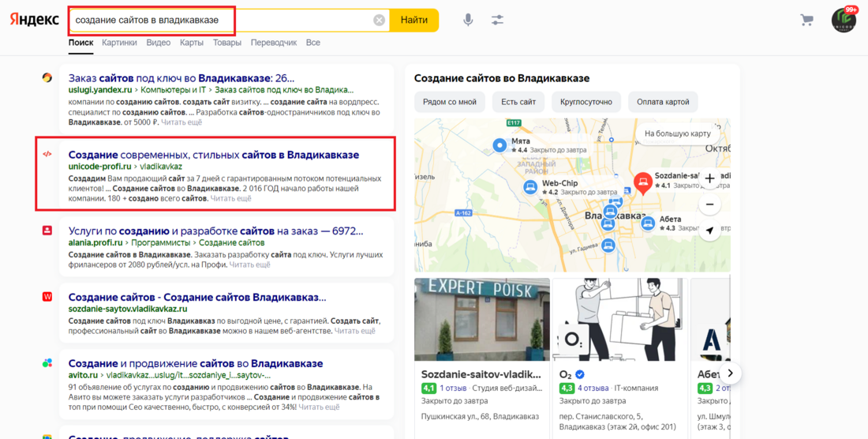Click the Найти search button
This screenshot has width=868, height=439.
[x=414, y=21]
